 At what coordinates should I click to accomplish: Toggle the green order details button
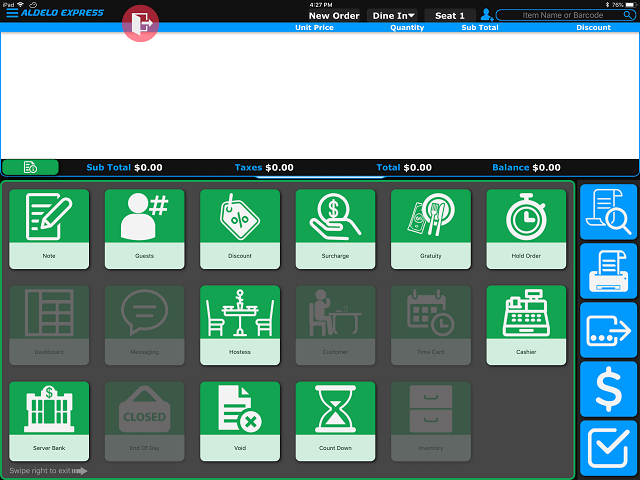click(x=30, y=167)
